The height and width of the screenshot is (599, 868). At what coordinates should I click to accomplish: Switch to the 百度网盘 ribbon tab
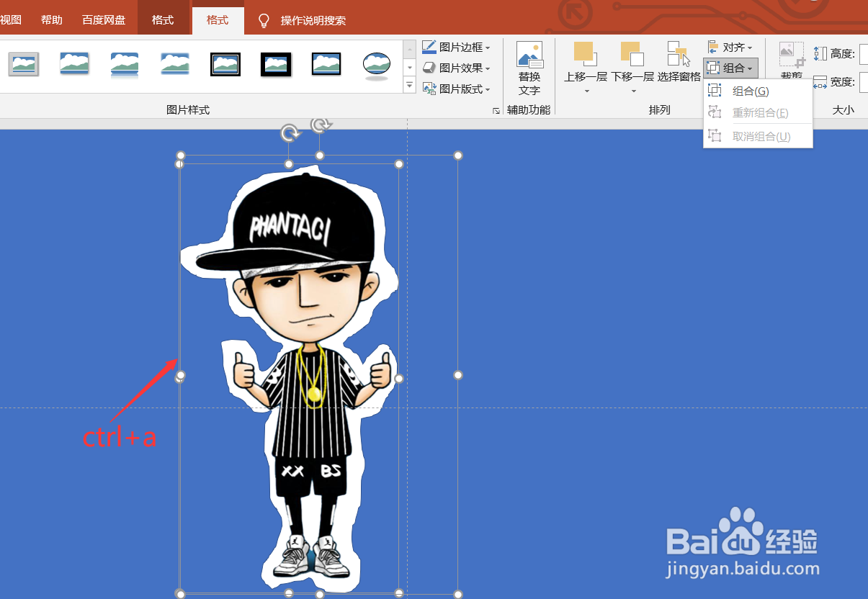tap(104, 20)
